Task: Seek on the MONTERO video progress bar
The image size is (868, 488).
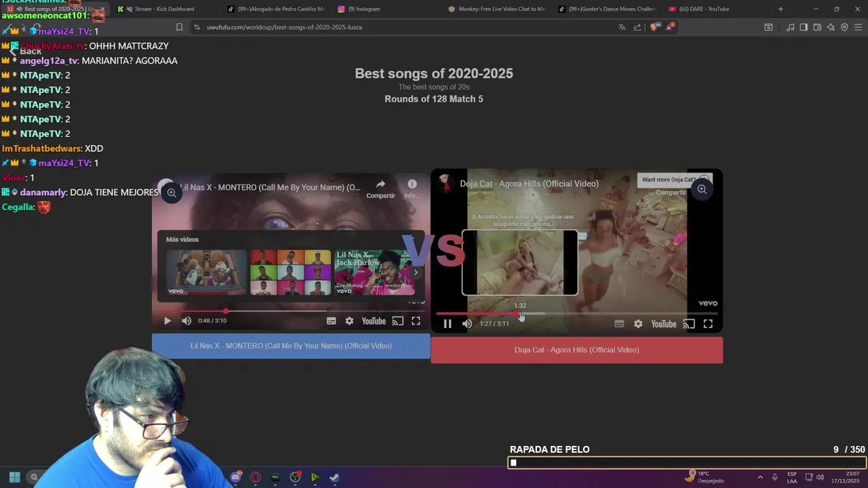Action: pos(291,311)
